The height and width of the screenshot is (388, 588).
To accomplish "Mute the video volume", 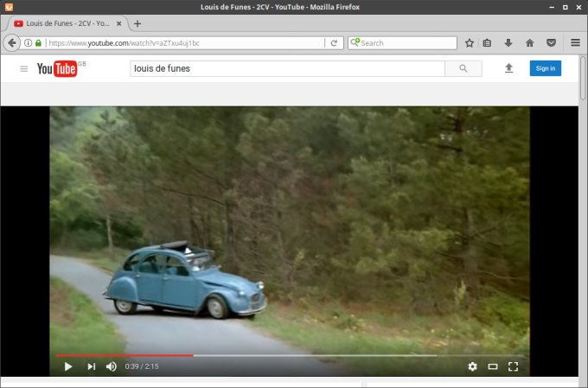I will pyautogui.click(x=112, y=366).
